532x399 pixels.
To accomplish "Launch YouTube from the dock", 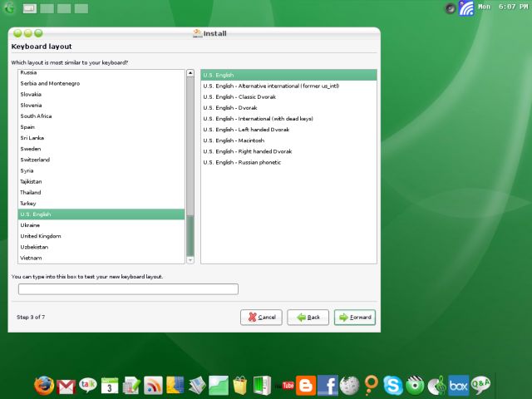I will click(284, 386).
